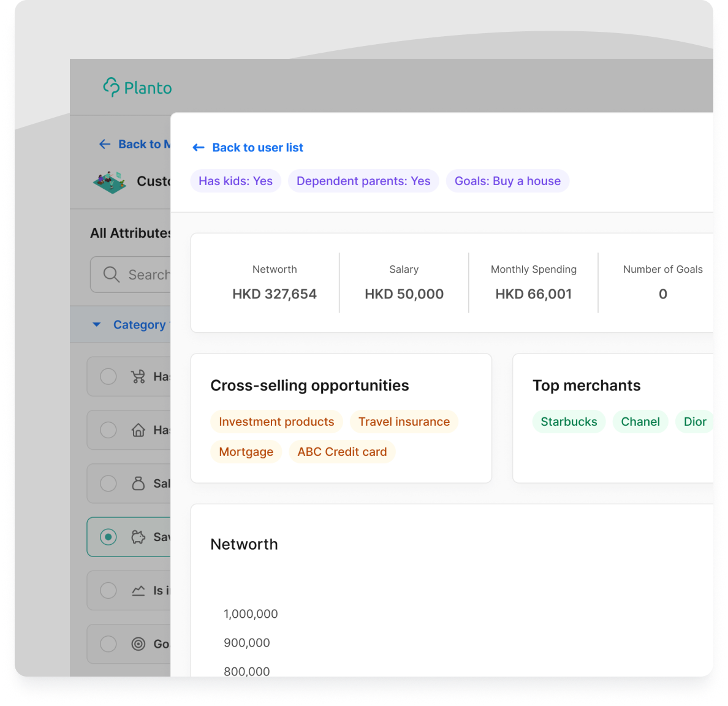Click the magnifying glass search icon

(x=111, y=275)
